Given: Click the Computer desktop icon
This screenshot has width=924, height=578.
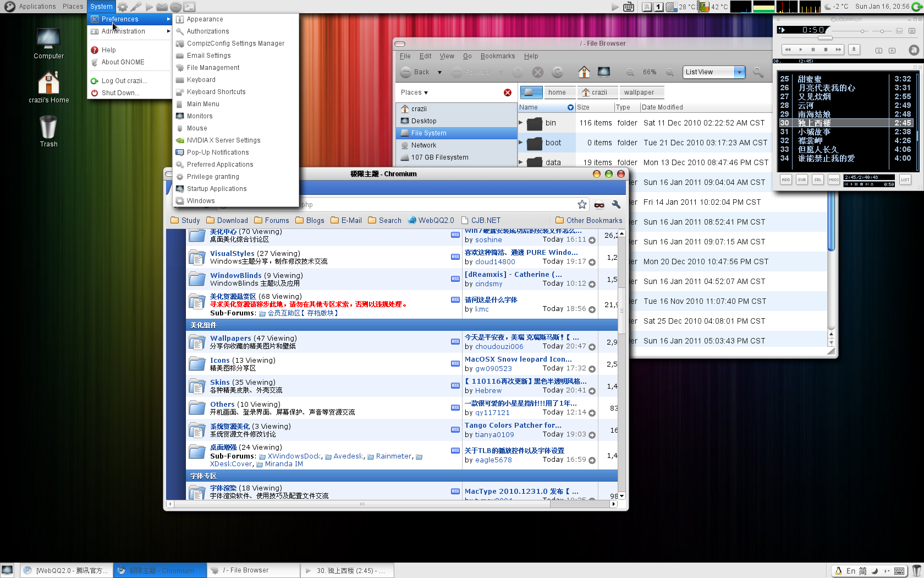Looking at the screenshot, I should (x=48, y=43).
